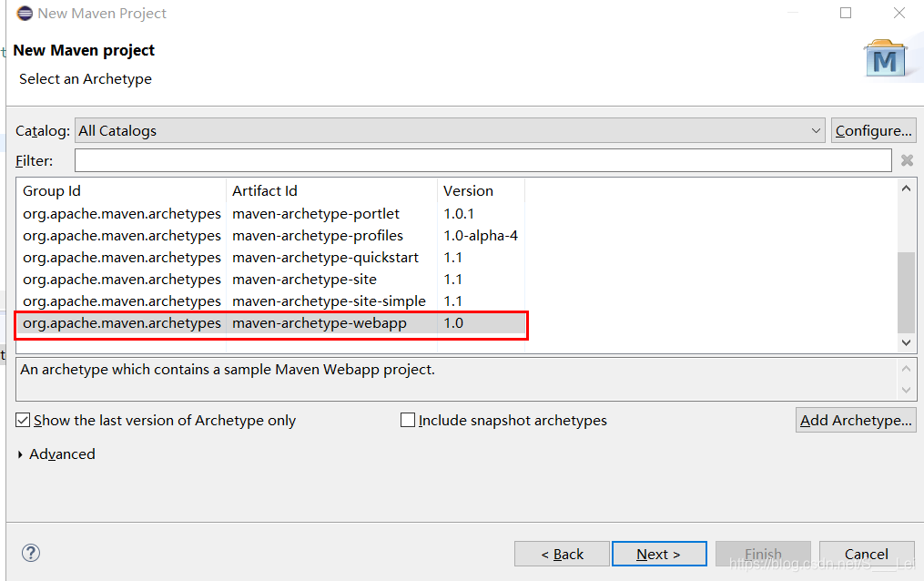Go to the previous page with Back
This screenshot has width=924, height=581.
coord(562,554)
